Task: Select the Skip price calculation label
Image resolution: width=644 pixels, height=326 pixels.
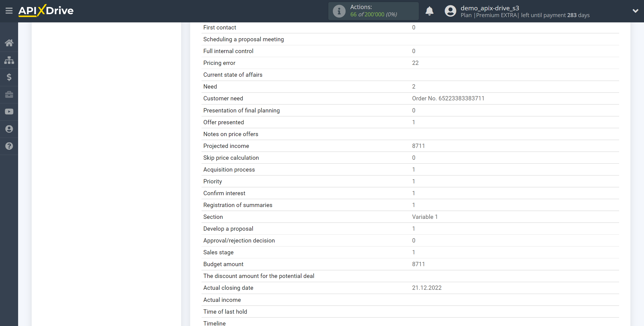Action: (x=231, y=158)
